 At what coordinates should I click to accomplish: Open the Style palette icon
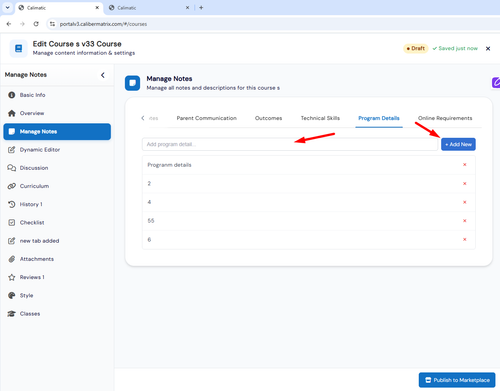12,295
